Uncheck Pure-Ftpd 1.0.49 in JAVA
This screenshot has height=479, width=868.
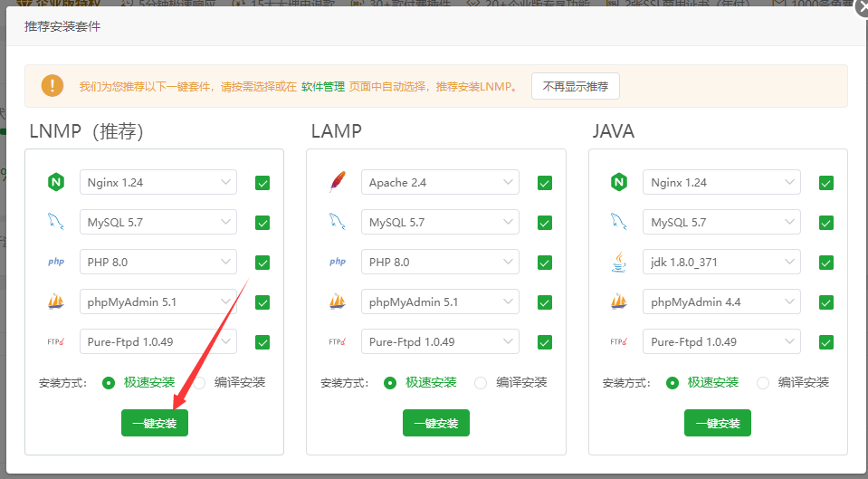click(x=826, y=342)
